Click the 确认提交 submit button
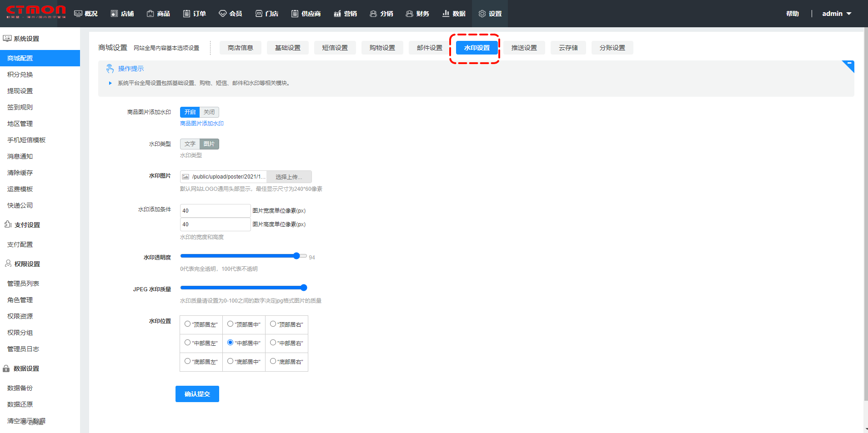 197,394
